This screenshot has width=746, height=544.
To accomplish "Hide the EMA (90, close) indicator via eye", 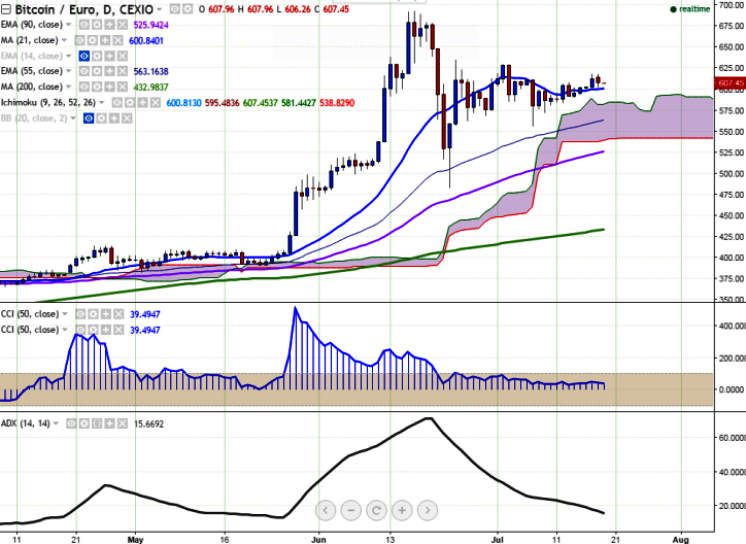I will point(84,25).
